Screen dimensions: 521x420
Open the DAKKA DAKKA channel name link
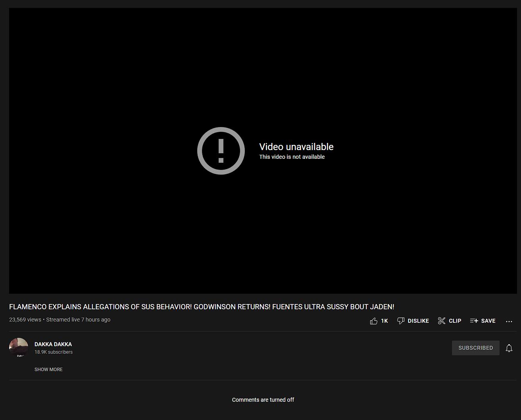tap(53, 344)
